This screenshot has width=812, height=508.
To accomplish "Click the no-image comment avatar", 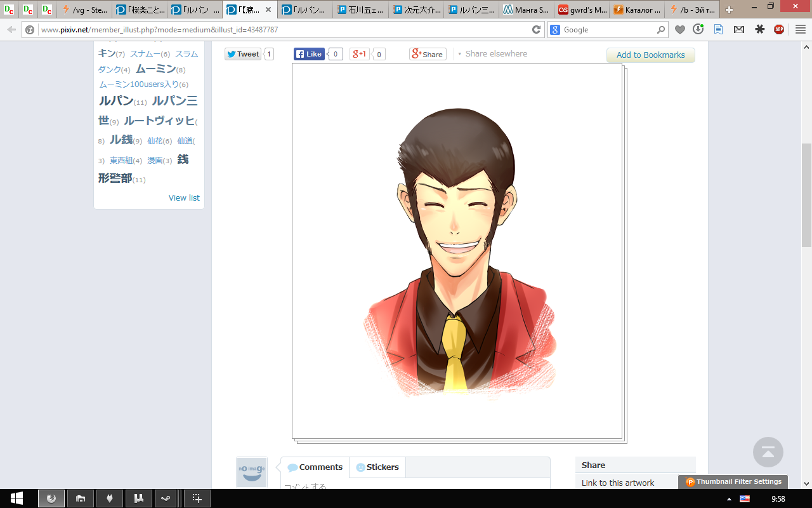I will 252,472.
